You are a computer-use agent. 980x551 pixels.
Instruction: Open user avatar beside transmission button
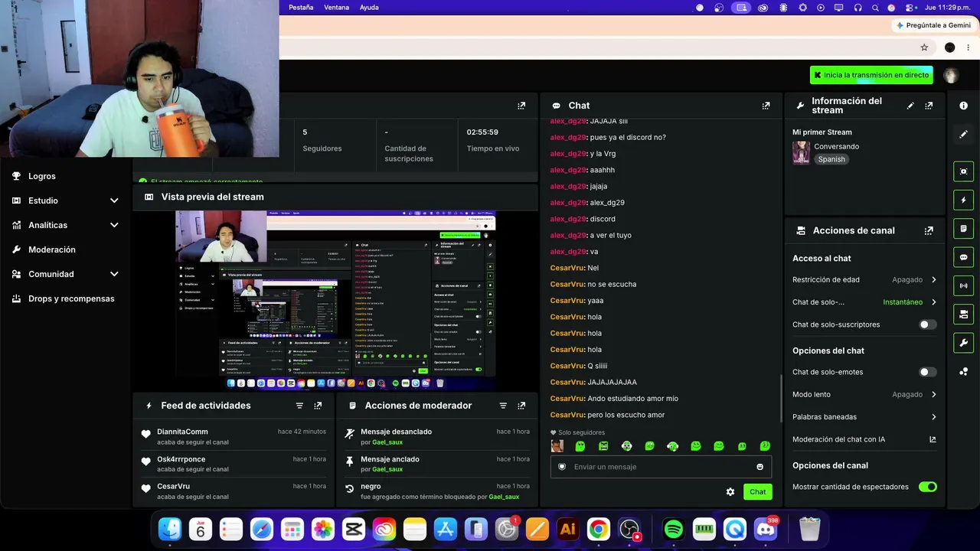[951, 75]
